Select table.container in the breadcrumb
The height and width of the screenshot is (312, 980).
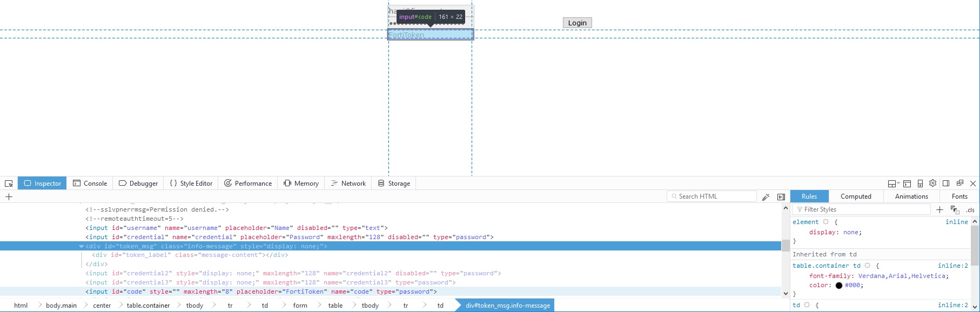tap(148, 306)
